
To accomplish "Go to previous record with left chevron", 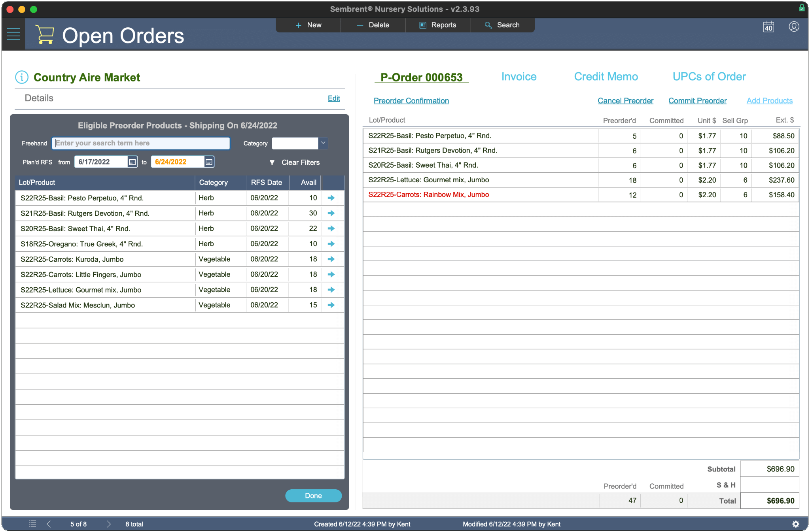I will (49, 524).
